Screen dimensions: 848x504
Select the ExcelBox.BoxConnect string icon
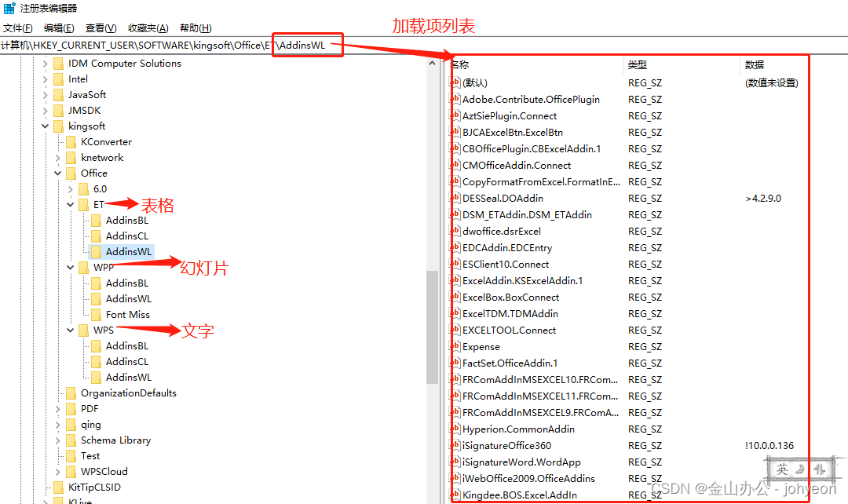455,298
